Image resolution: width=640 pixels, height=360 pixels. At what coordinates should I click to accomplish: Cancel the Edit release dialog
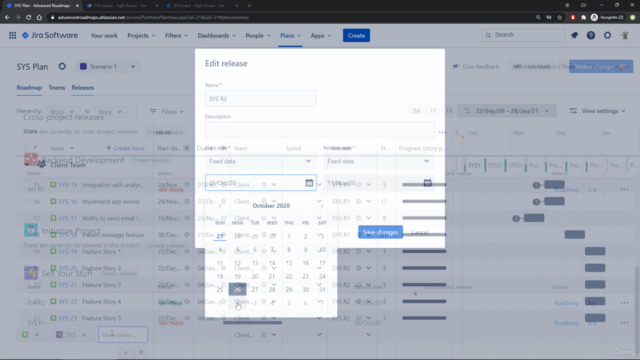(420, 232)
